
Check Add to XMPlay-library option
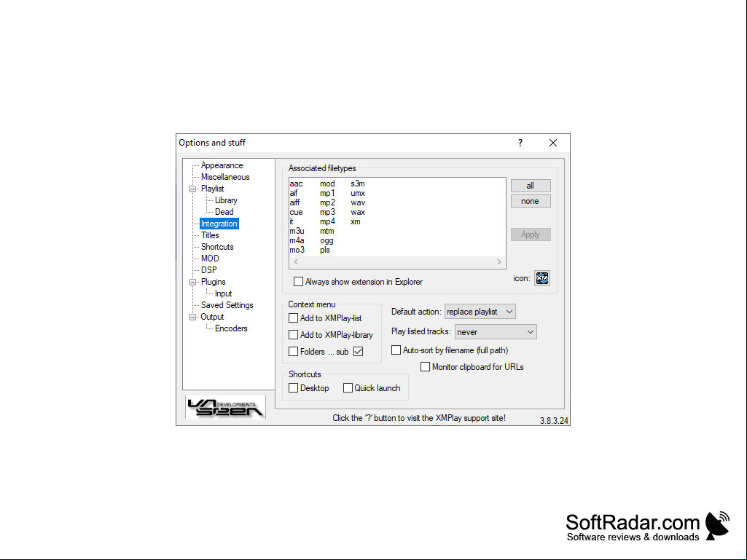[x=294, y=335]
